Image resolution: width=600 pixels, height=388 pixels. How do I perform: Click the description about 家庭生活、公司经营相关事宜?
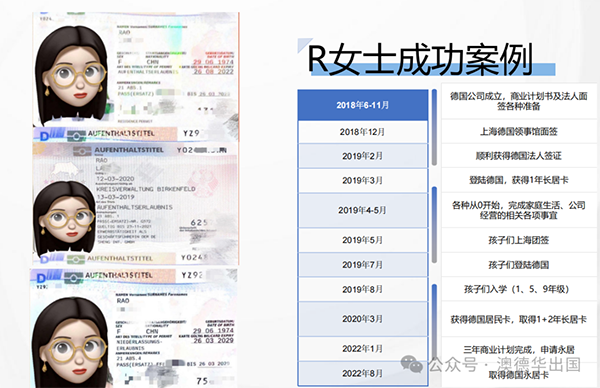(x=518, y=210)
